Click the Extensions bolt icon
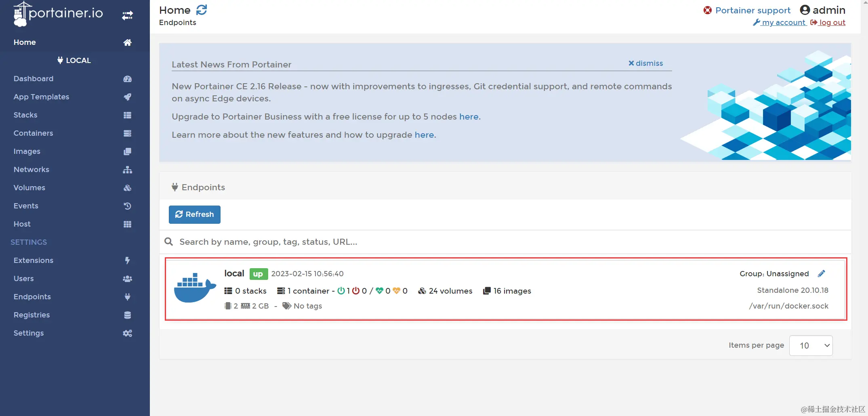 click(127, 261)
